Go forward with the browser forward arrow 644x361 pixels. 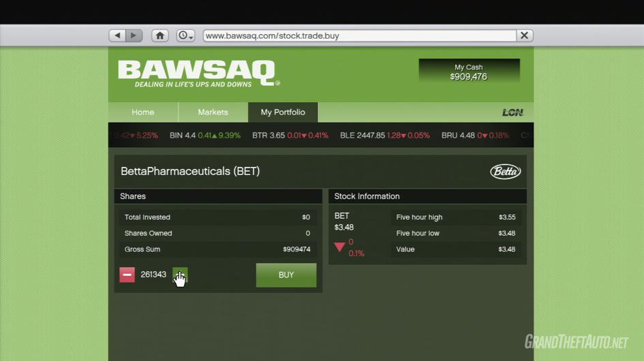click(134, 35)
